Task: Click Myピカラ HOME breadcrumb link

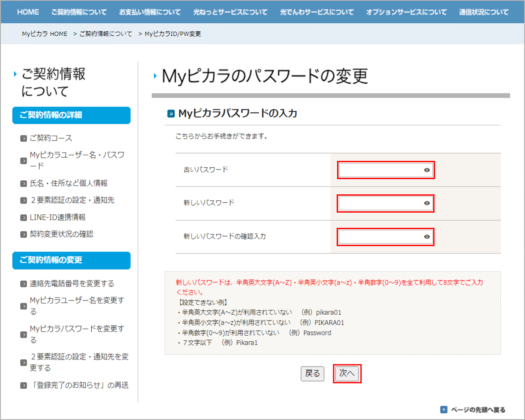Action: click(45, 33)
